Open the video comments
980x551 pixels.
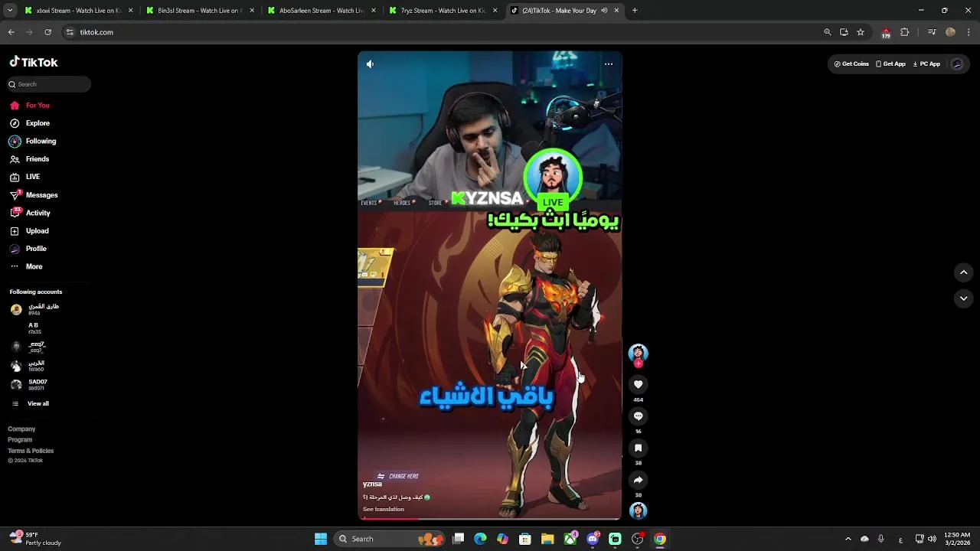click(x=638, y=416)
